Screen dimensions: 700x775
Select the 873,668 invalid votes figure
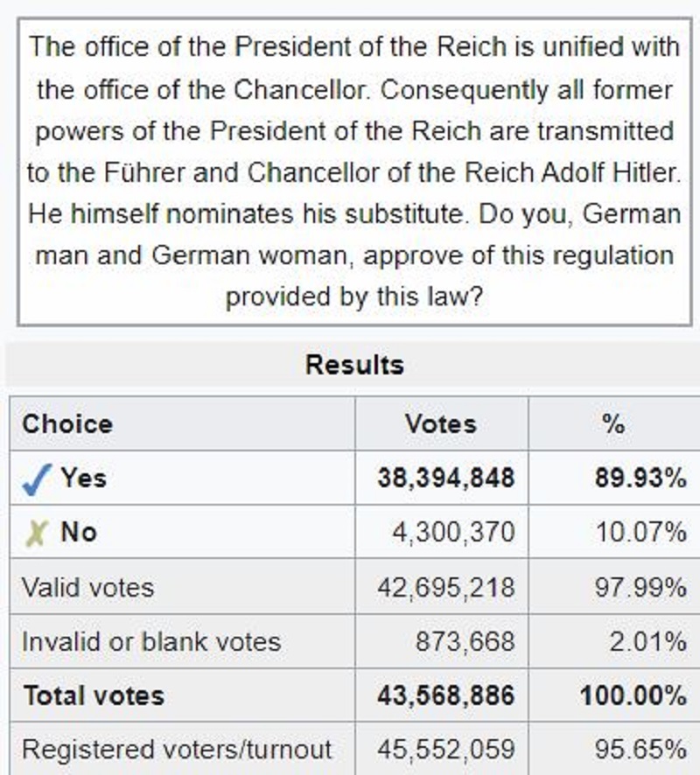465,641
